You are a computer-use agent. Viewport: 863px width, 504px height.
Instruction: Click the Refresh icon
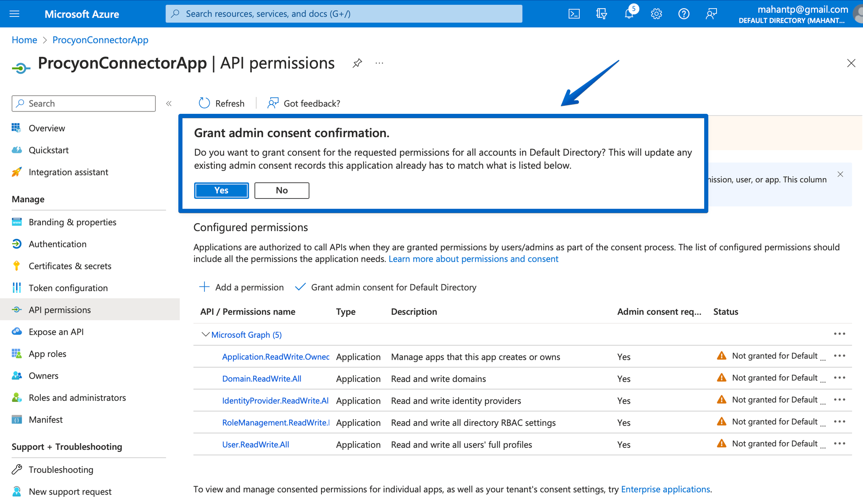(x=204, y=103)
